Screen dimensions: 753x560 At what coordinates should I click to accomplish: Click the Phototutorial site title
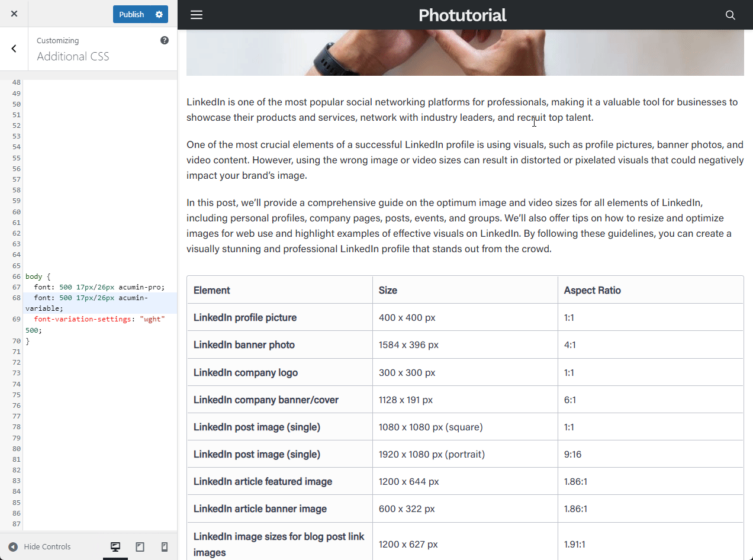click(462, 15)
